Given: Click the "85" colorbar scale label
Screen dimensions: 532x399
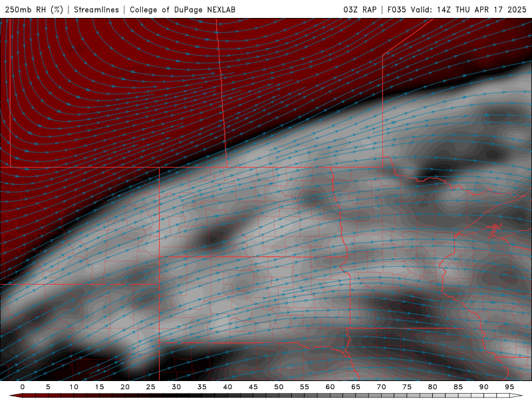Looking at the screenshot, I should 458,387.
